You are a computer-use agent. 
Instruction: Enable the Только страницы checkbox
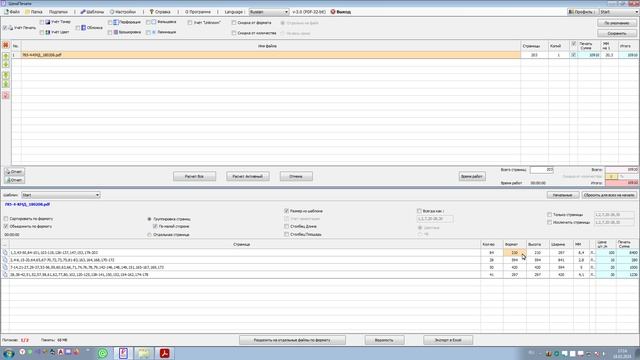549,214
